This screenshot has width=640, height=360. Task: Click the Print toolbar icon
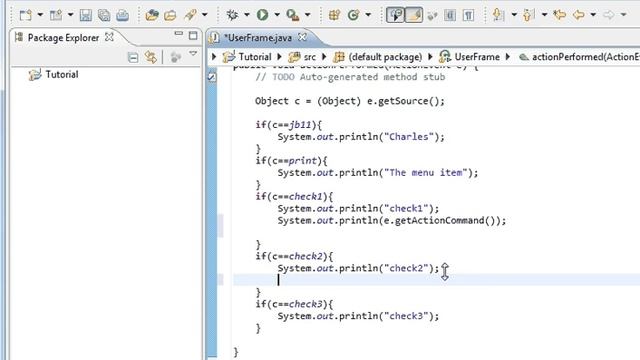(122, 16)
